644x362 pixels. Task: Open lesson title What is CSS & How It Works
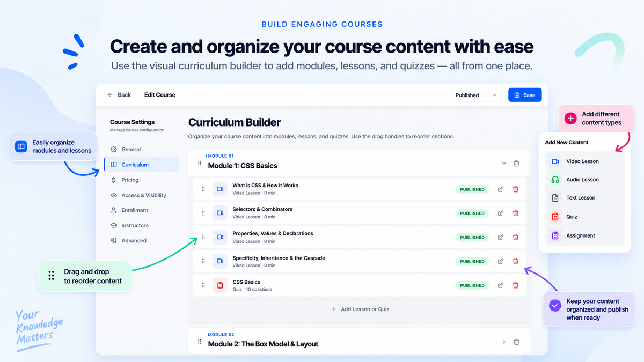click(265, 186)
